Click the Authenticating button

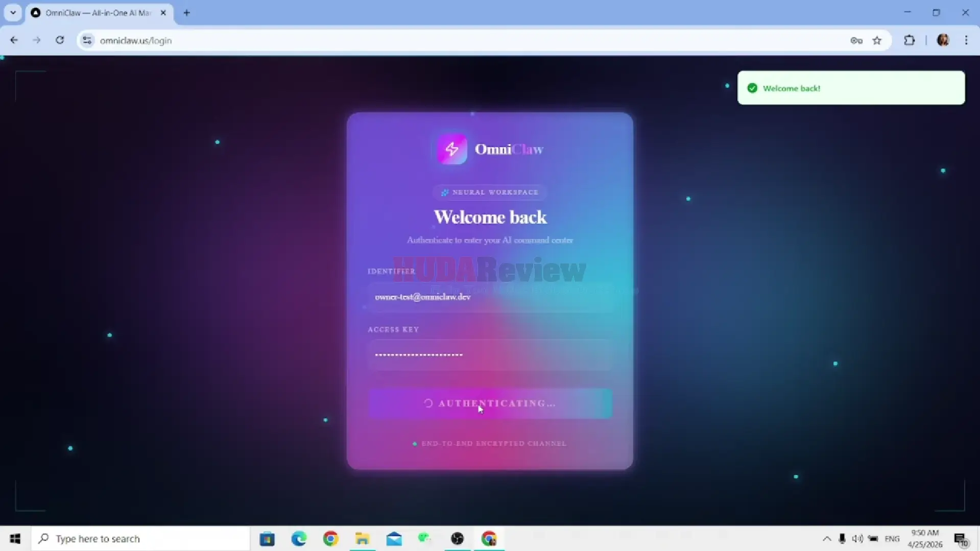coord(490,403)
